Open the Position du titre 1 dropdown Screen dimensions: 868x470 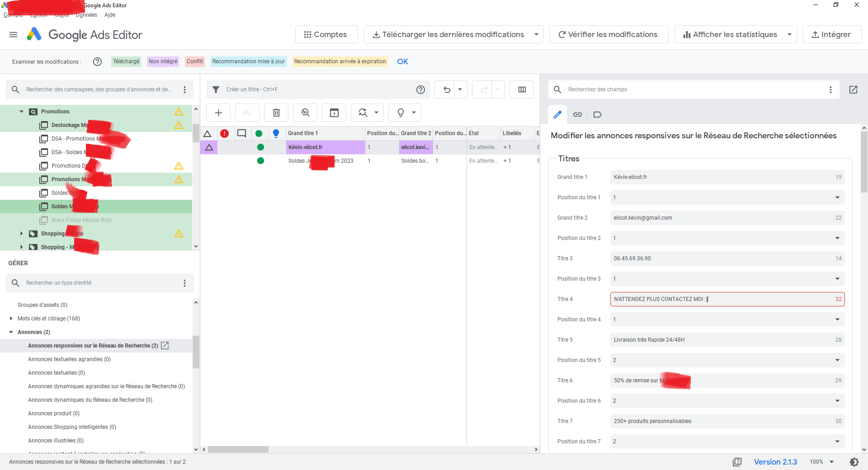pos(837,197)
